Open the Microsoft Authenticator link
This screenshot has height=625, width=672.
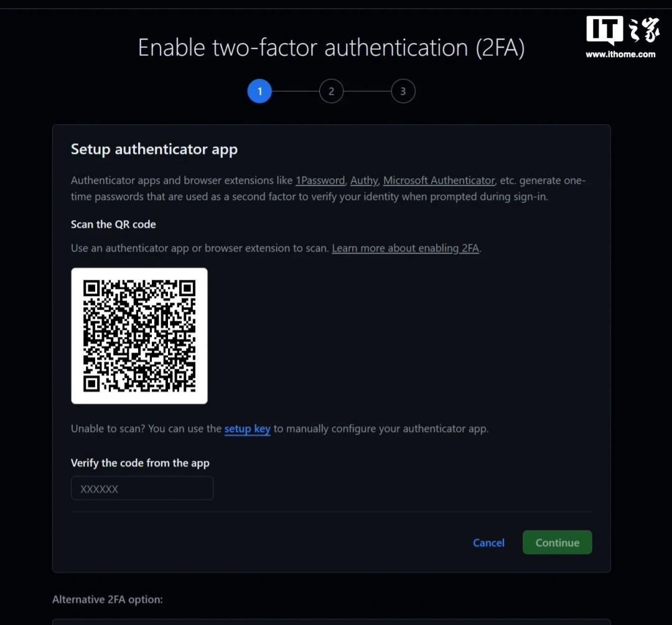click(x=439, y=180)
